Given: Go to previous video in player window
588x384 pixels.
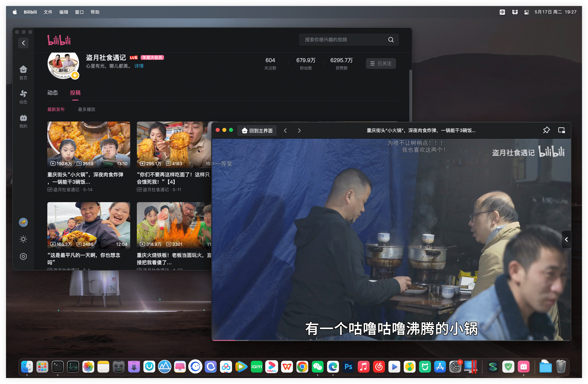Looking at the screenshot, I should click(285, 131).
